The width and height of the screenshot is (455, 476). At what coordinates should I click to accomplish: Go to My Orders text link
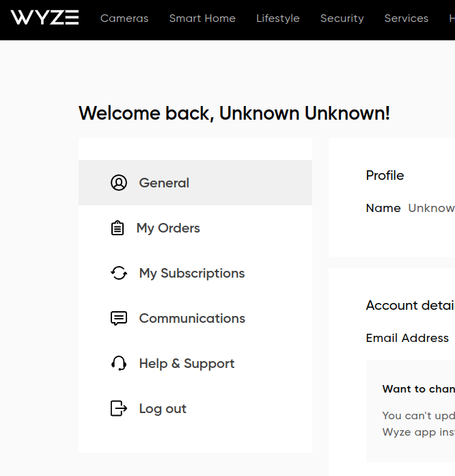coord(168,228)
